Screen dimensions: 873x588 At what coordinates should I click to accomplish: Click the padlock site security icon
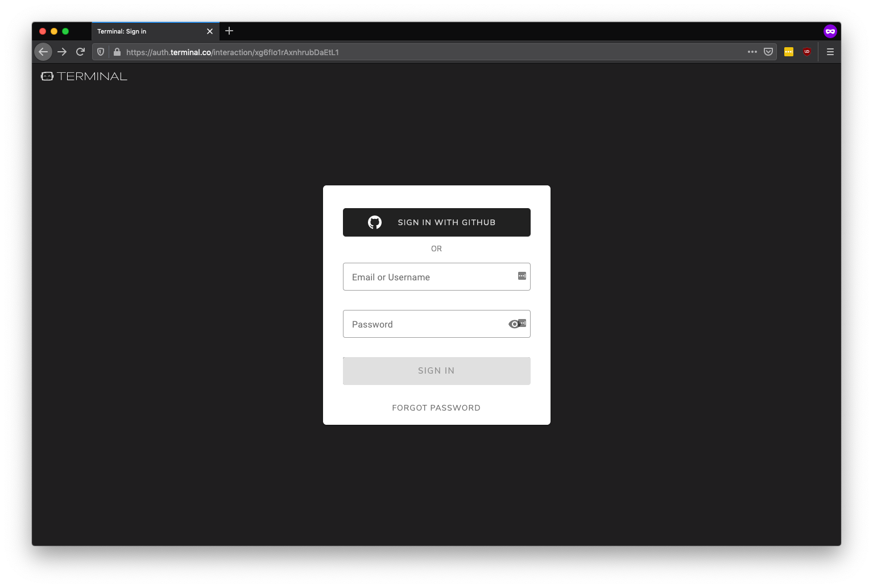point(117,52)
